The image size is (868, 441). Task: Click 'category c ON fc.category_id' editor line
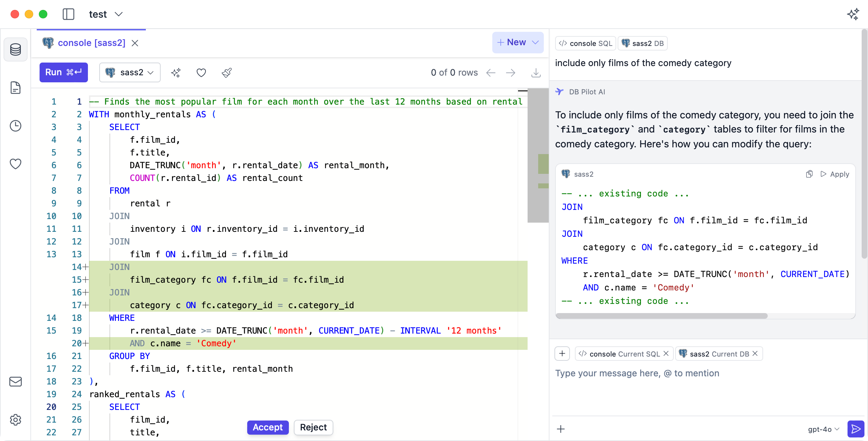pos(242,305)
